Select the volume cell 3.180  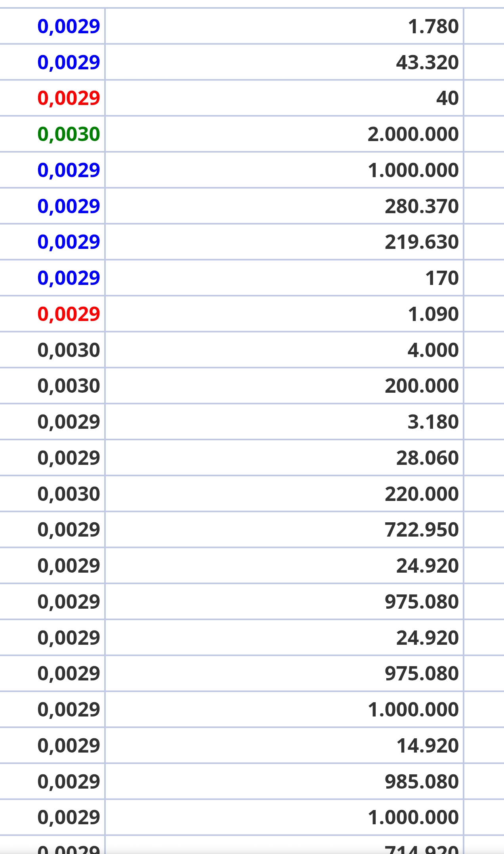[433, 422]
